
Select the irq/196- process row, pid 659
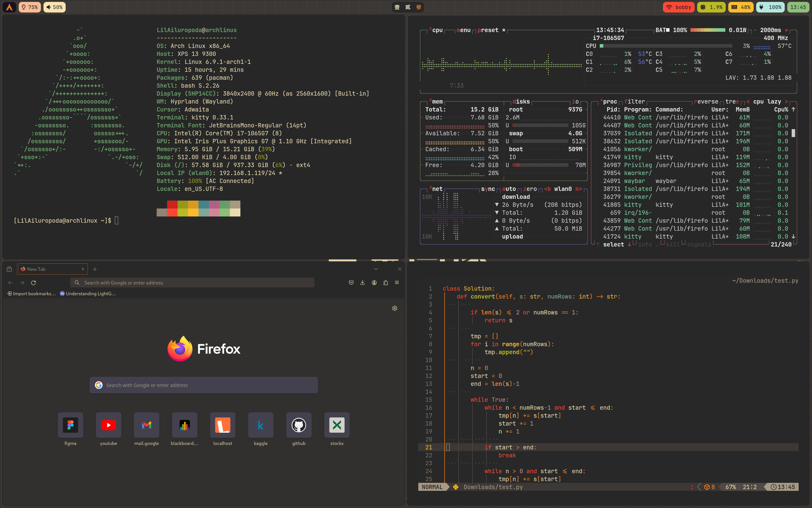pyautogui.click(x=695, y=213)
